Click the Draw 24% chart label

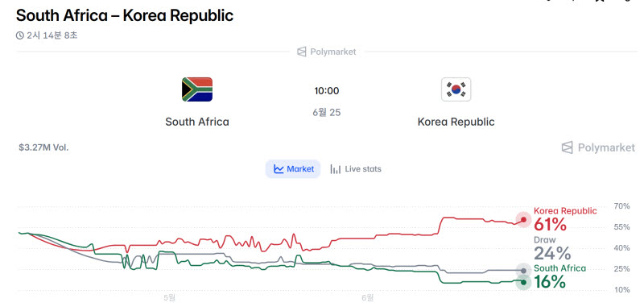click(552, 249)
